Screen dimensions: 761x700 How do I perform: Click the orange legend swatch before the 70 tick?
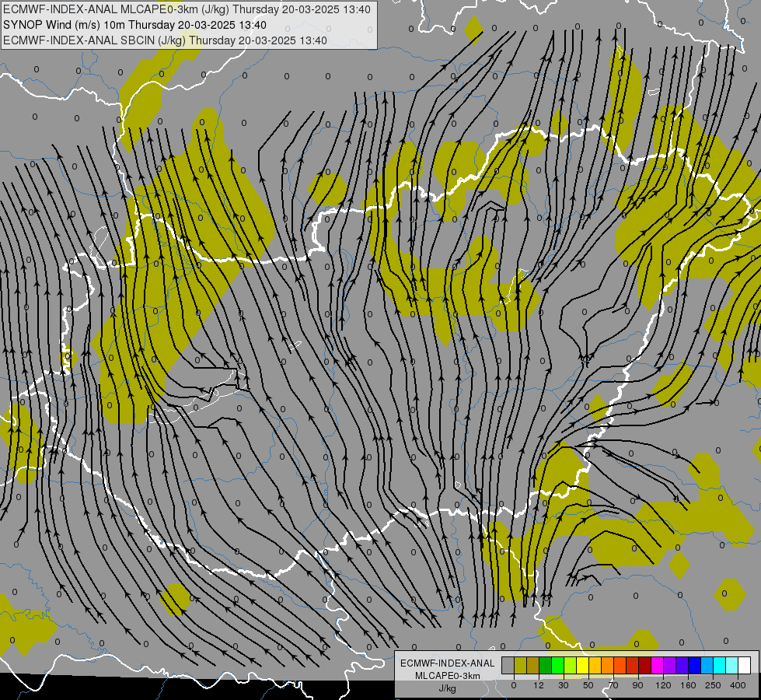point(608,665)
